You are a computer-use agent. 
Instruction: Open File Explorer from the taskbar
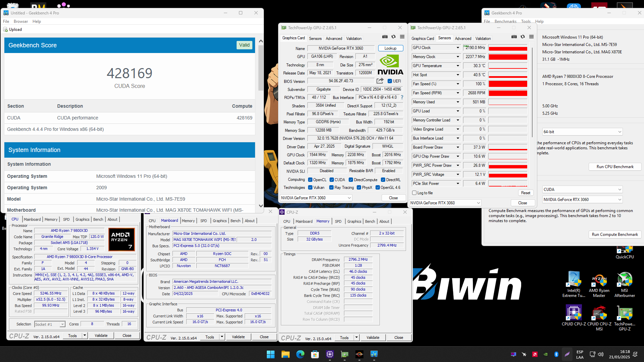[285, 354]
